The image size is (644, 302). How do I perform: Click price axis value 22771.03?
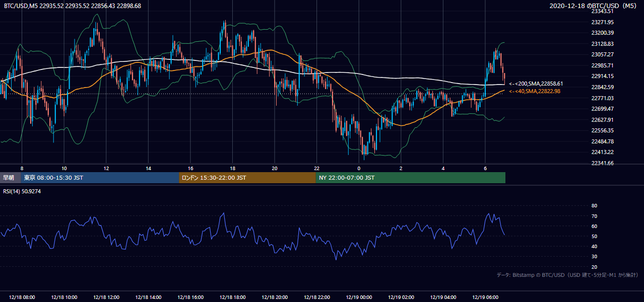602,98
